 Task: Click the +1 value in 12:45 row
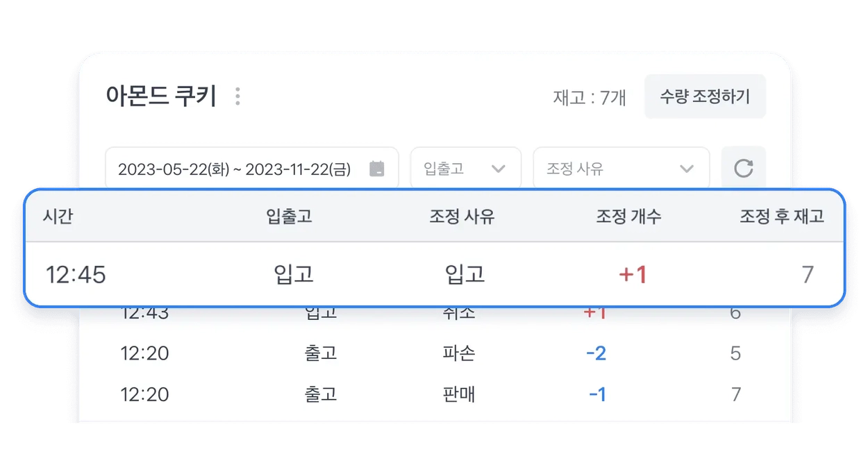click(x=633, y=275)
